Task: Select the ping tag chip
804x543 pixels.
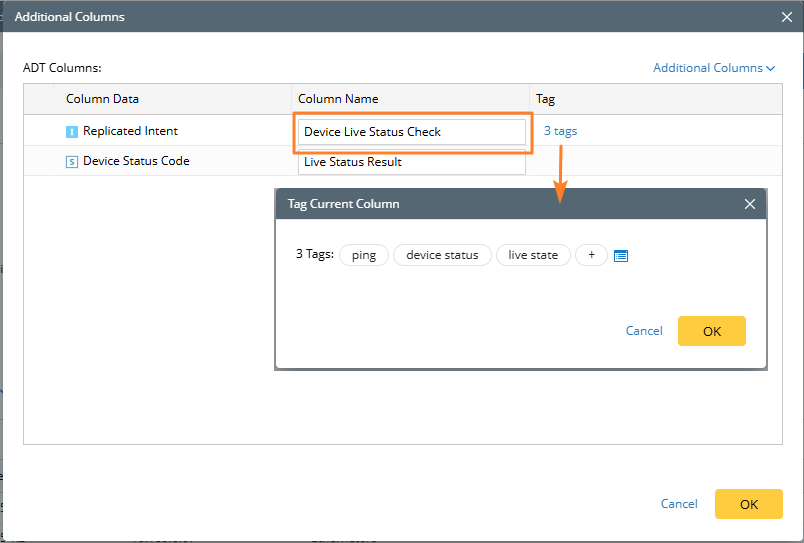Action: [364, 255]
